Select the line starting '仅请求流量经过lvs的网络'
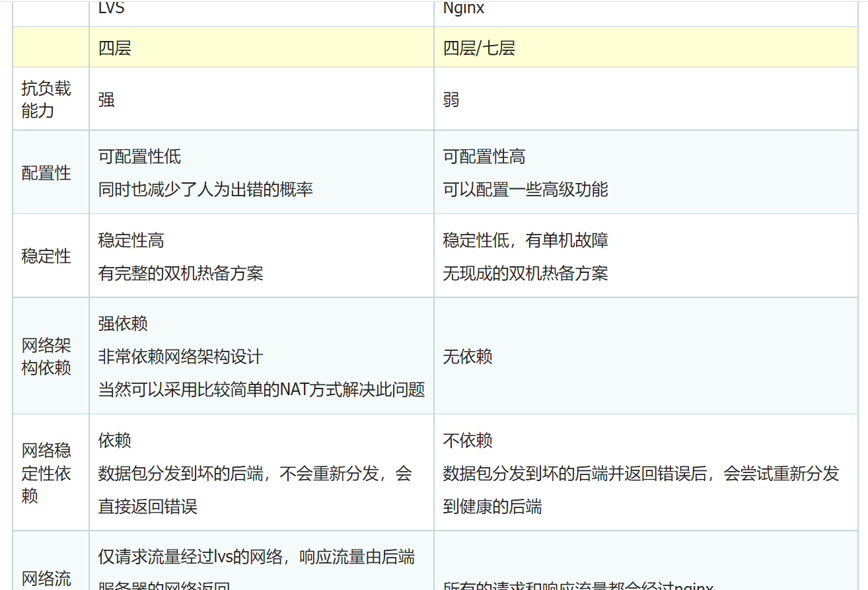The height and width of the screenshot is (590, 868). point(256,557)
